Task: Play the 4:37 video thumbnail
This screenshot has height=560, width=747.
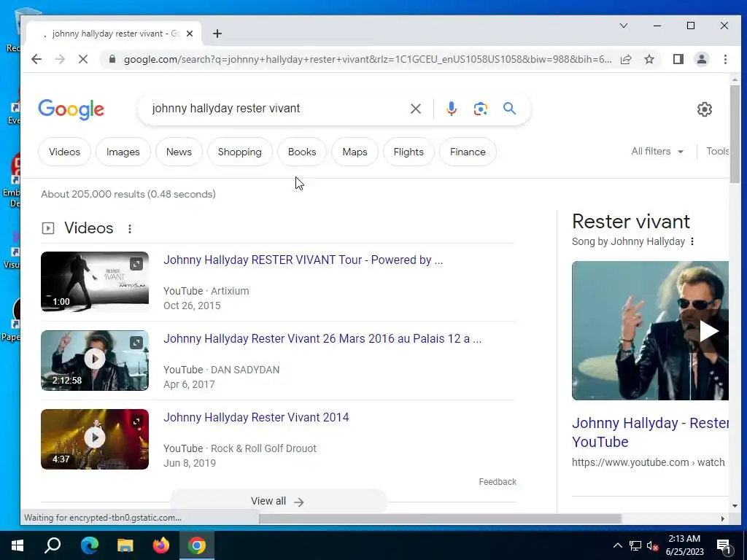Action: tap(95, 439)
